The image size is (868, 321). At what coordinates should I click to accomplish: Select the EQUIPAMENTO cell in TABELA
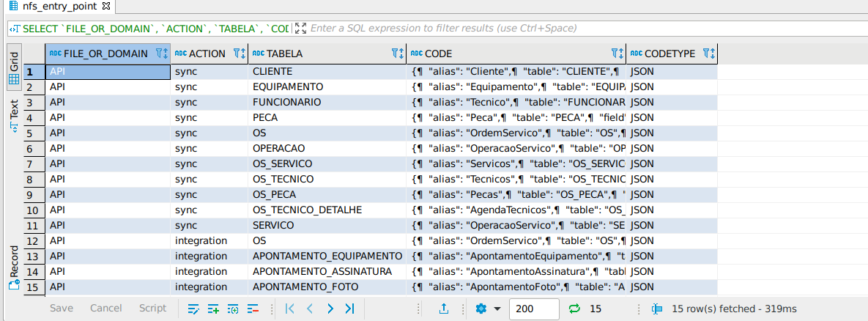point(327,87)
